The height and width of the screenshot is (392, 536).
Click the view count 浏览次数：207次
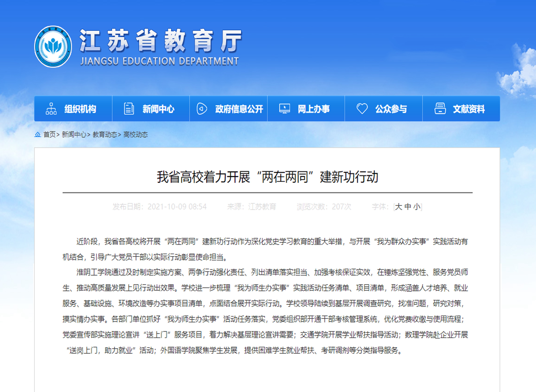(x=324, y=207)
